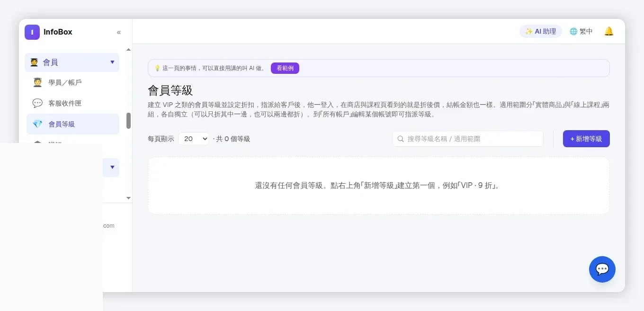This screenshot has height=311, width=644.
Task: Expand the second sidebar section arrow
Action: click(x=112, y=167)
